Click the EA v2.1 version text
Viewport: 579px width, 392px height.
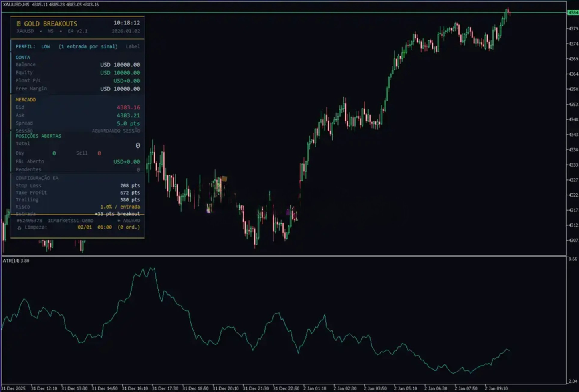pyautogui.click(x=77, y=31)
